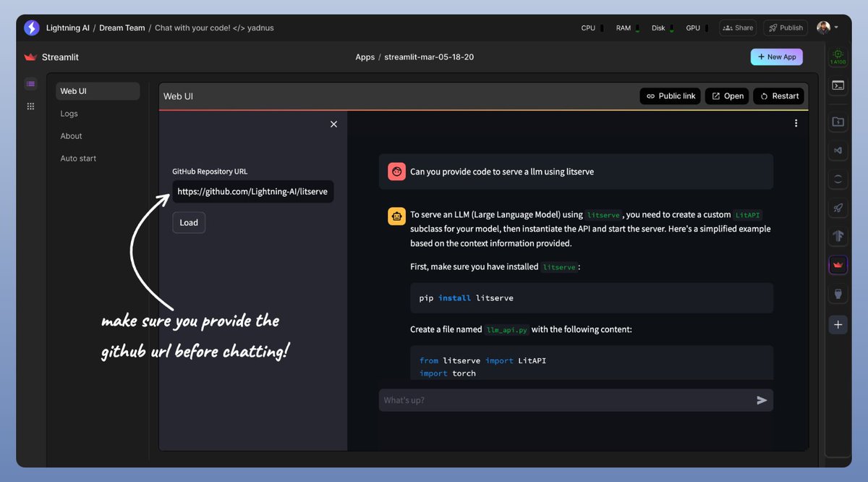Open the Dream Team breadcrumb link
This screenshot has height=482, width=868.
[x=121, y=28]
